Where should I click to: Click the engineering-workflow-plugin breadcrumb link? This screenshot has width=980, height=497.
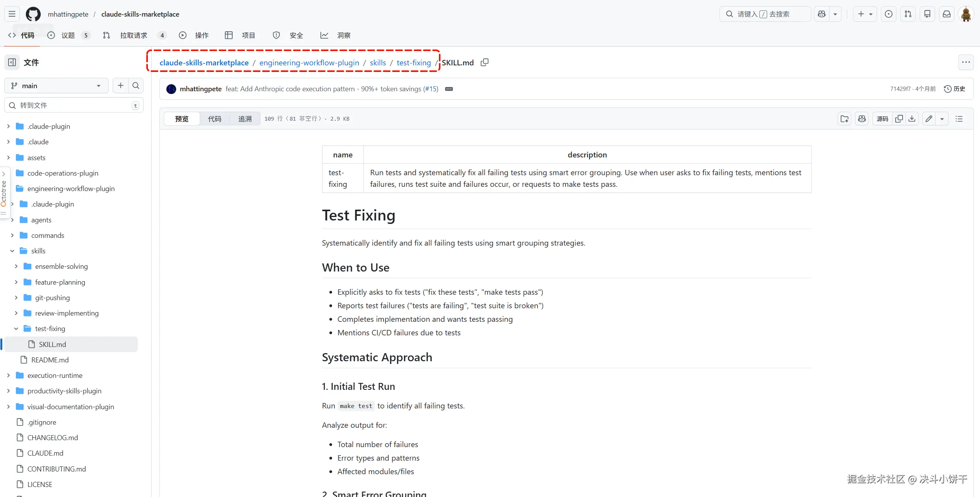pos(309,63)
